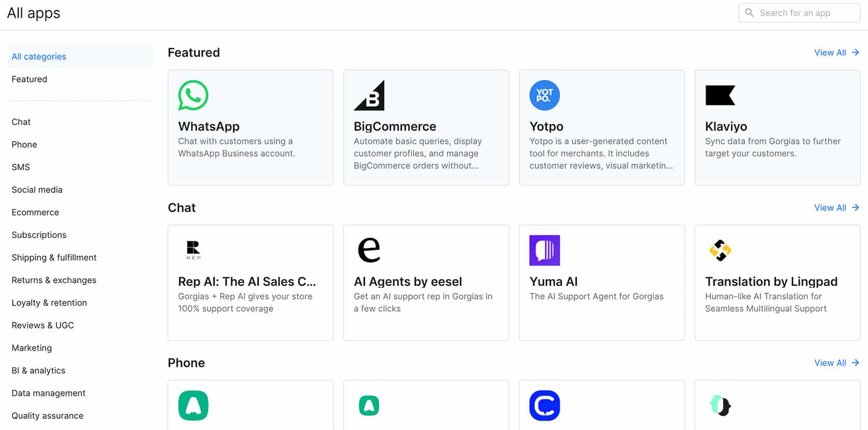868x430 pixels.
Task: Click the 'Chat' section heading
Action: [182, 207]
